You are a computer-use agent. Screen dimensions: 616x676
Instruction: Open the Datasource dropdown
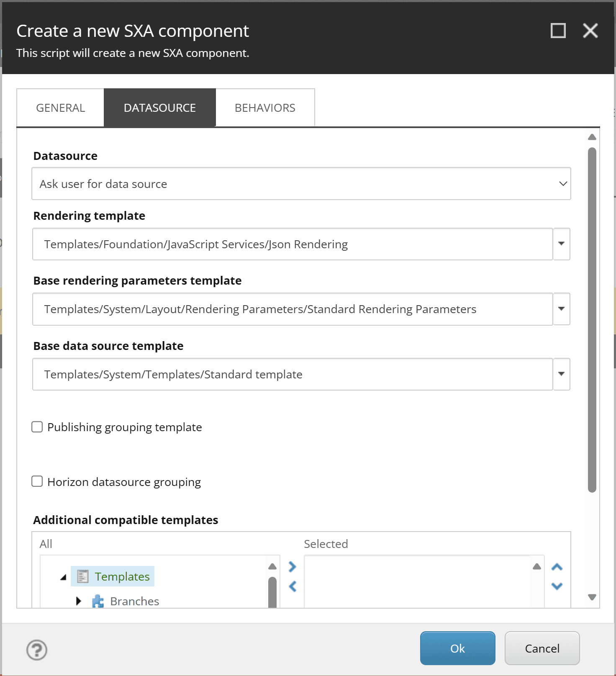tap(301, 184)
